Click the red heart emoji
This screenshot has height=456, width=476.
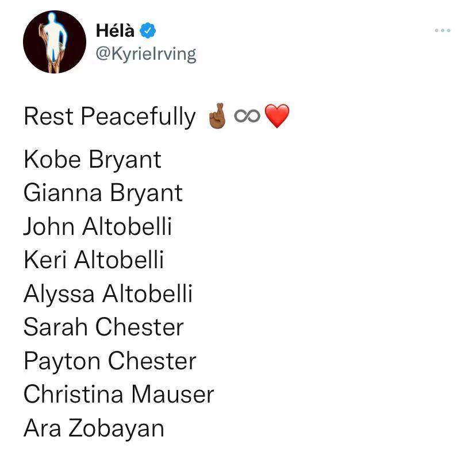(277, 116)
